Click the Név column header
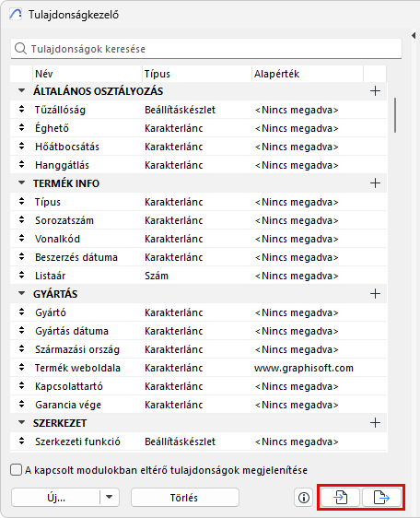420x518 pixels. tap(87, 74)
